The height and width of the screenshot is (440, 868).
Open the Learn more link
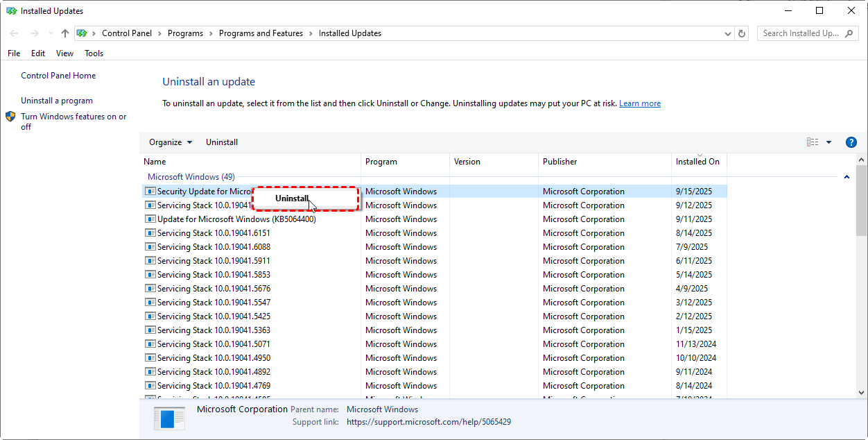click(x=639, y=103)
